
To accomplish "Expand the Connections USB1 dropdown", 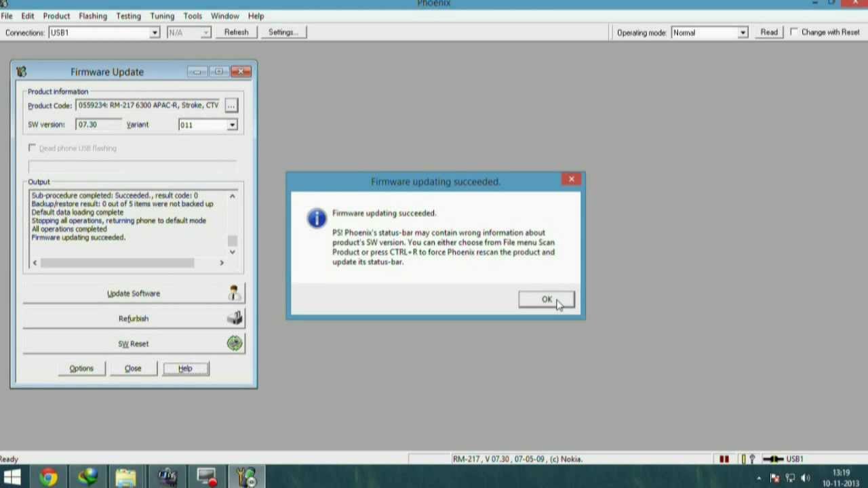I will pos(155,33).
